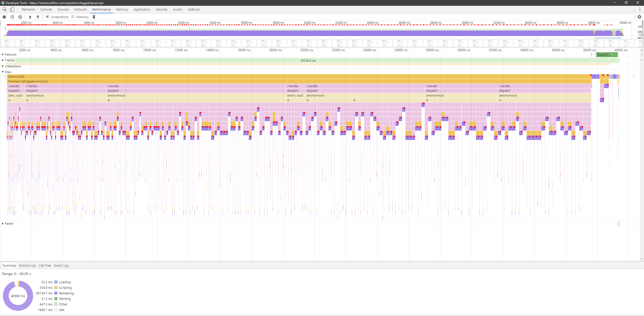Open the Security tab
Image resolution: width=644 pixels, height=316 pixels.
click(162, 9)
